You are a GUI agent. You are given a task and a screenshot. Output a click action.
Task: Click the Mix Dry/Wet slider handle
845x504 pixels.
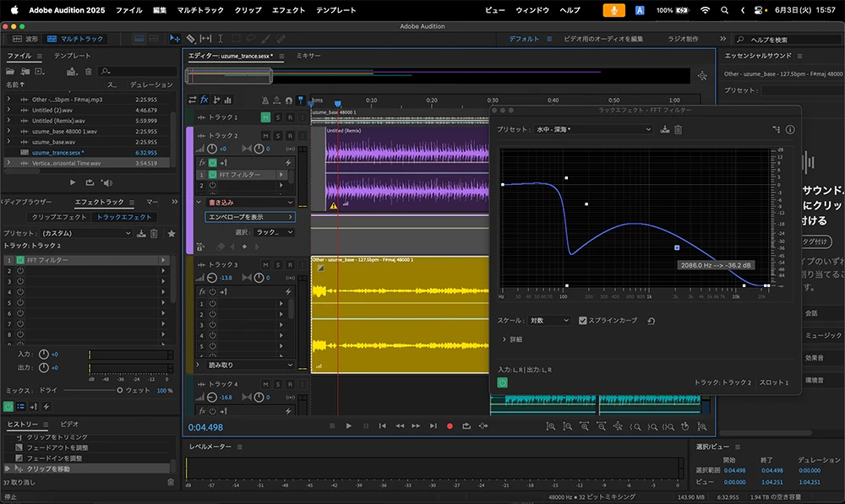tap(120, 390)
